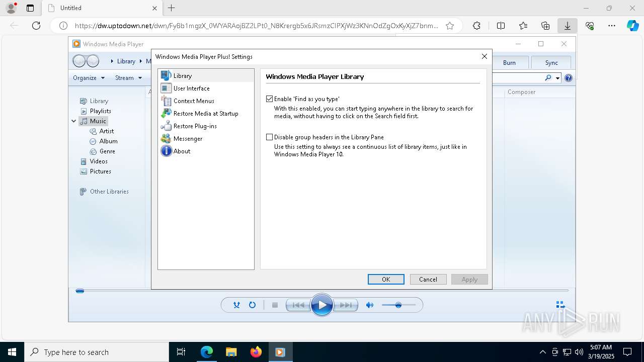Screen dimensions: 644x362
Task: Open the User Interface settings page
Action: click(191, 88)
